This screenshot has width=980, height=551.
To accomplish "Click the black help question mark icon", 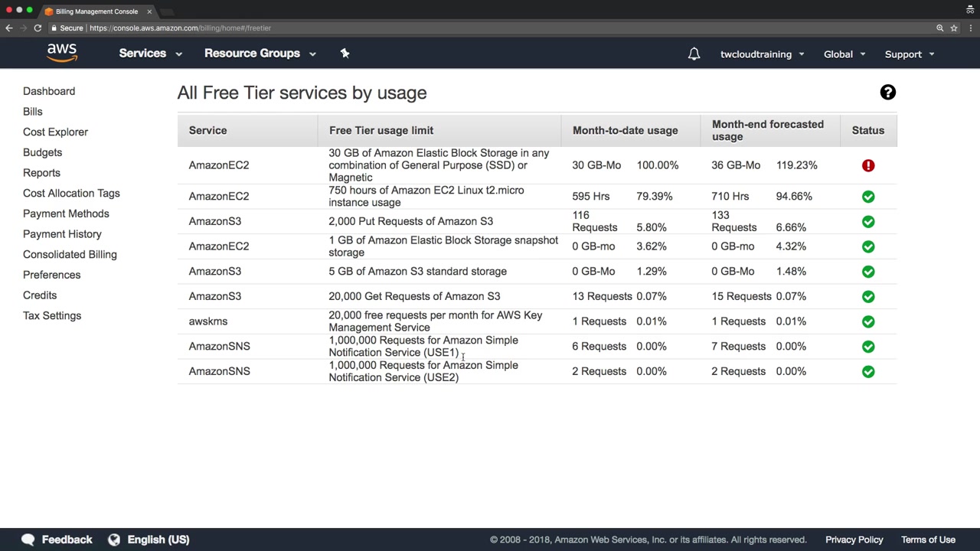I will (x=887, y=93).
